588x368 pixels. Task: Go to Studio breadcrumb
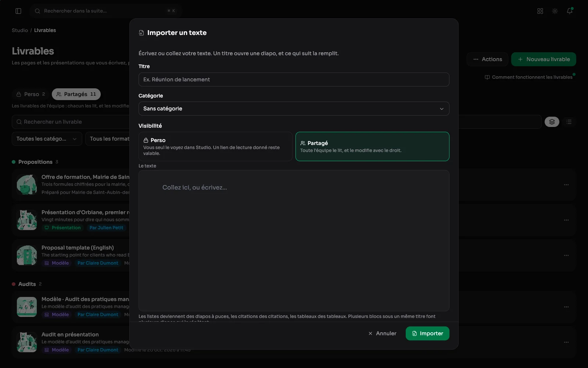coord(20,30)
